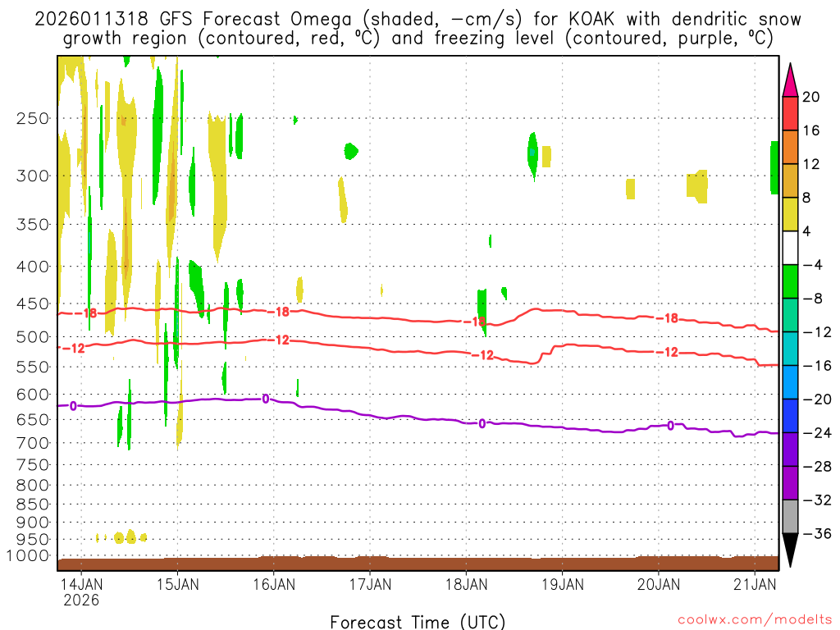The width and height of the screenshot is (840, 630).
Task: Click the 17JAN time axis label
Action: click(370, 584)
